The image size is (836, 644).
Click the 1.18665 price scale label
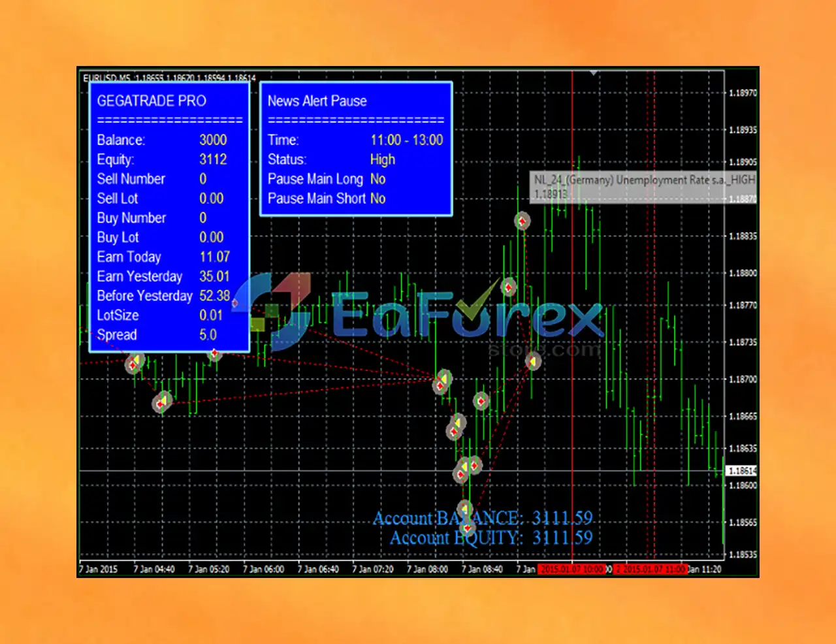tap(743, 416)
